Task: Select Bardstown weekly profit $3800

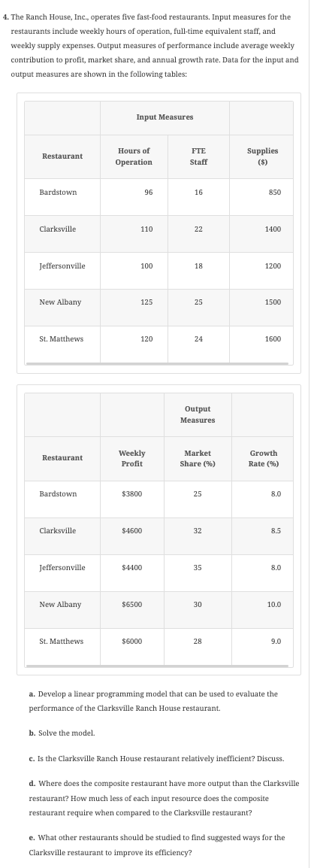Action: click(131, 493)
